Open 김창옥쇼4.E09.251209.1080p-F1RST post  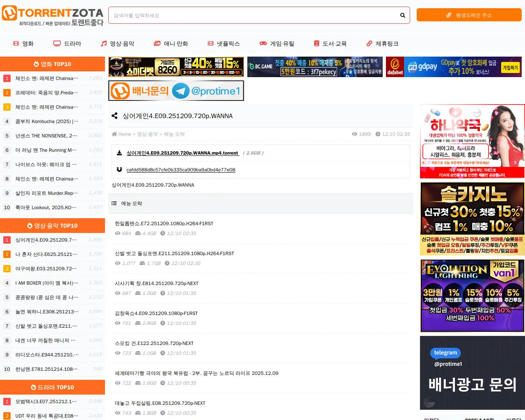click(156, 313)
